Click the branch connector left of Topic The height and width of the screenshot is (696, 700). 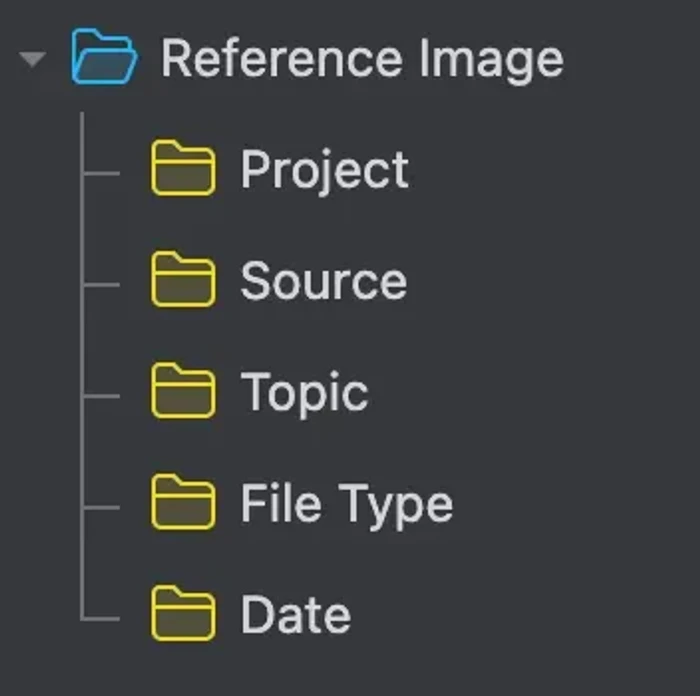[101, 395]
